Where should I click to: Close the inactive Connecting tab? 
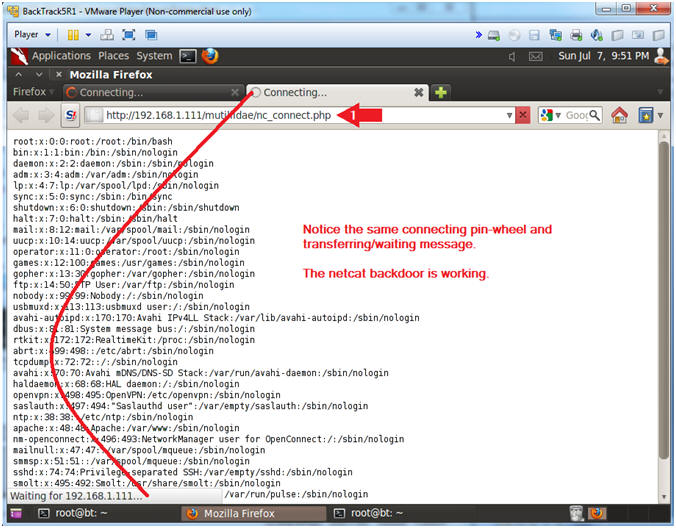click(235, 92)
